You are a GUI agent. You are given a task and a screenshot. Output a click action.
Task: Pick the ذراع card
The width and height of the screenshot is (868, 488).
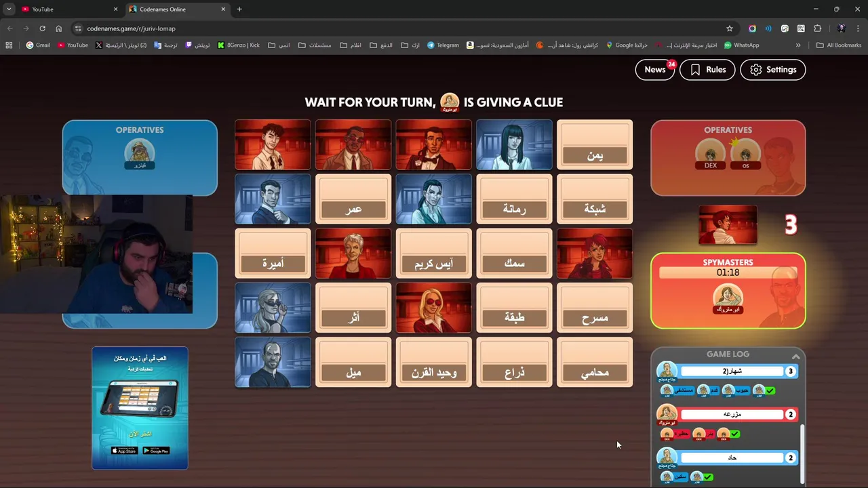[x=514, y=363]
